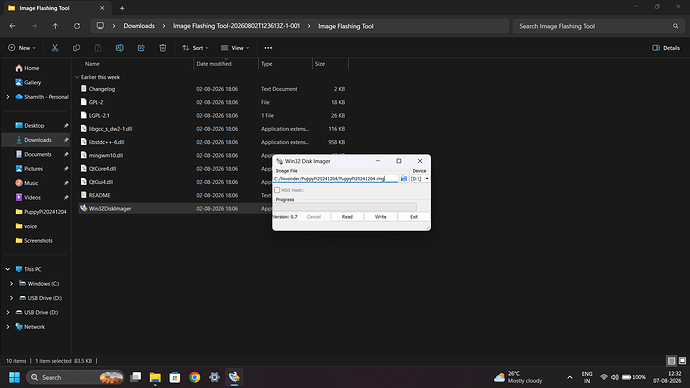690x388 pixels.
Task: Click the Search Image Flashing Tool box
Action: tap(598, 26)
